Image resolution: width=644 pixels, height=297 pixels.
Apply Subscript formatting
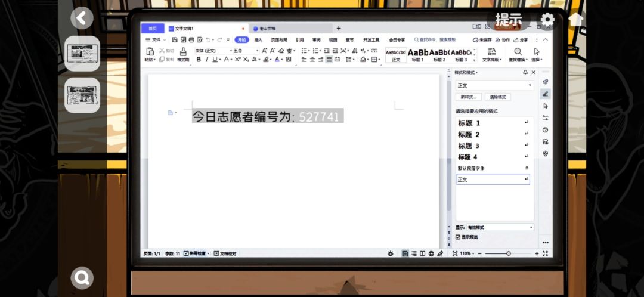click(x=246, y=60)
